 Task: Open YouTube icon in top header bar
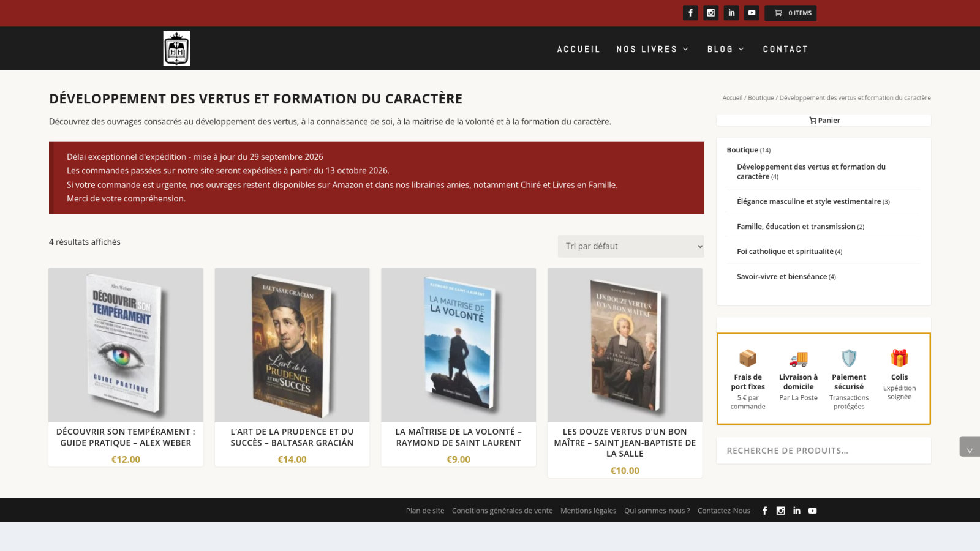[x=752, y=13]
